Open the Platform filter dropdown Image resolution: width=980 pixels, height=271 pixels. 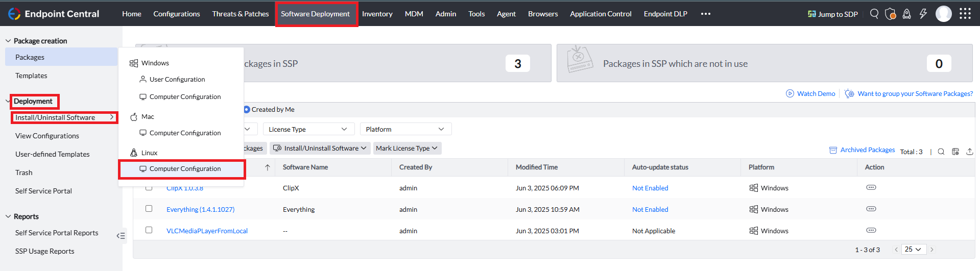[x=405, y=129]
